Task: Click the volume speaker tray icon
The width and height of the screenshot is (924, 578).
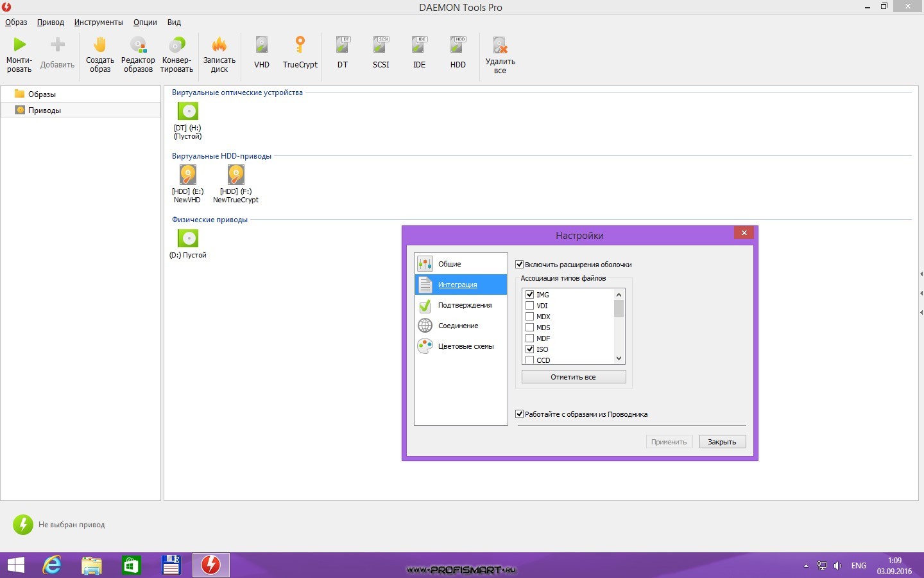Action: click(x=837, y=566)
